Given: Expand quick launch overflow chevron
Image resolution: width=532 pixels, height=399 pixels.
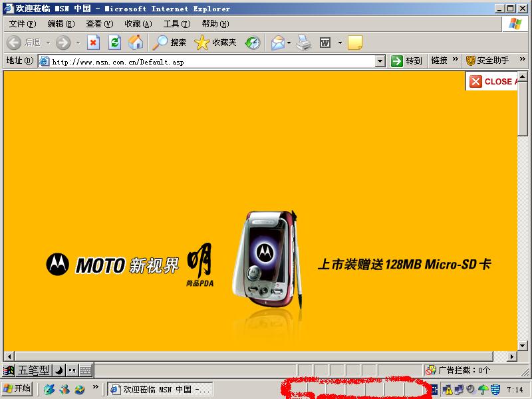Looking at the screenshot, I should point(95,387).
